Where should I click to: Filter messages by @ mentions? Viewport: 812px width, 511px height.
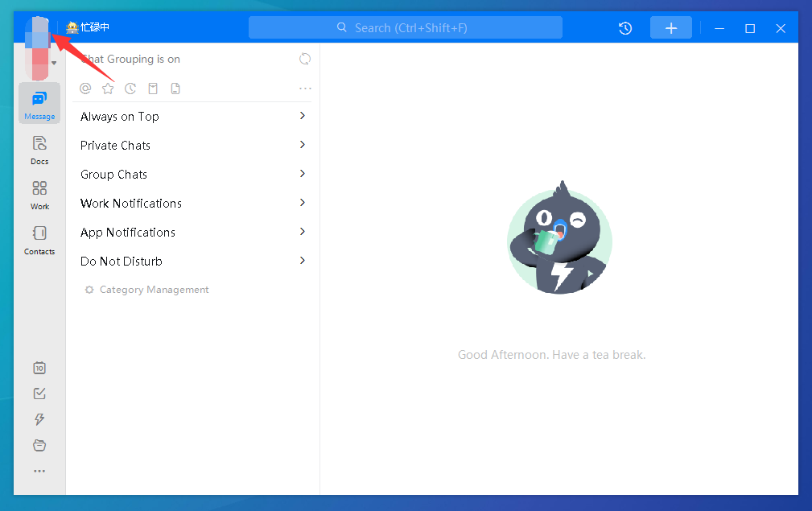(85, 89)
